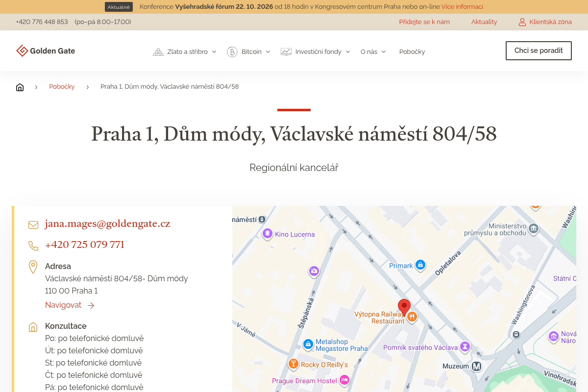588x392 pixels.
Task: Click the envelope email icon
Action: [x=33, y=225]
